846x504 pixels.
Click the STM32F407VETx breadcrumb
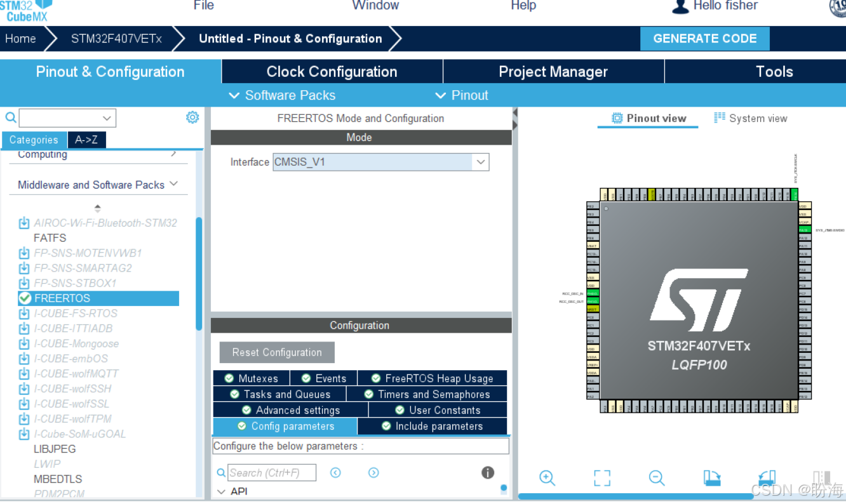(x=116, y=39)
